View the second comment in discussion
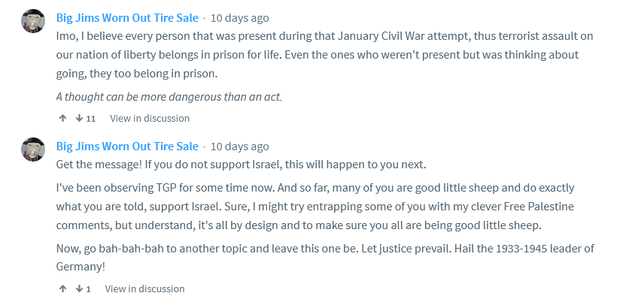Screen dimensions: 644x305 pyautogui.click(x=144, y=289)
